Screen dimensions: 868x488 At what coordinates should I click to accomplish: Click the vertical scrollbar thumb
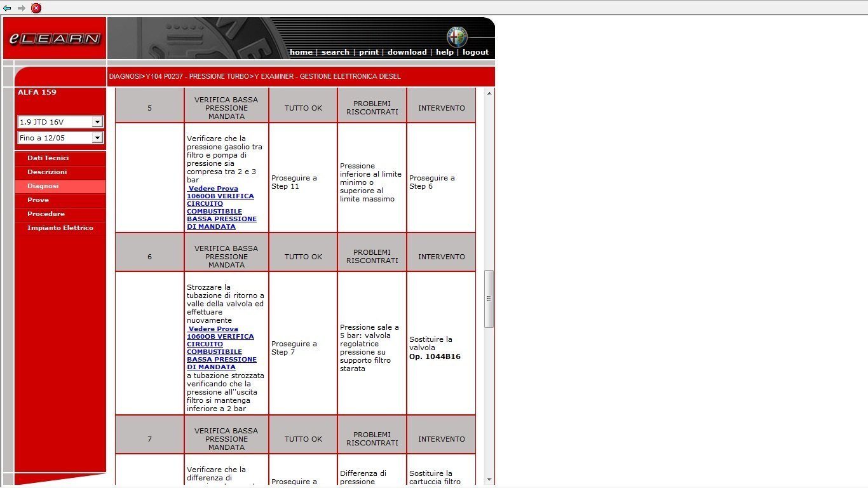point(489,299)
